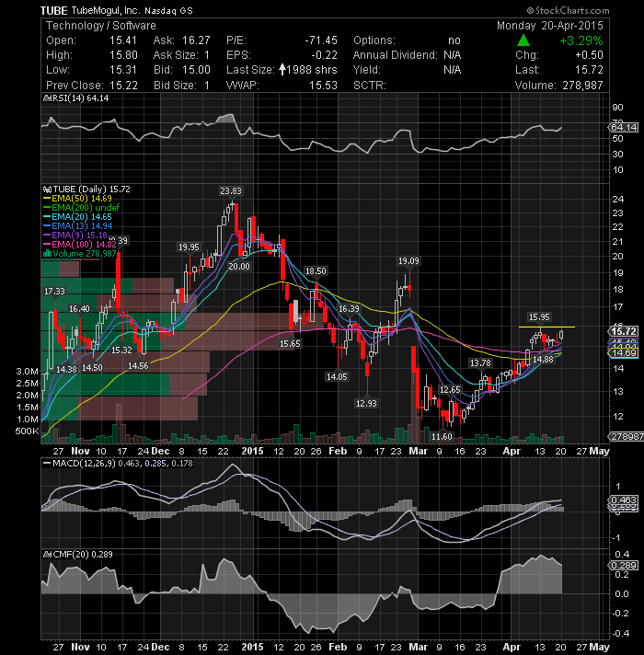Click the Bid value 15.00
Image resolution: width=644 pixels, height=655 pixels.
tap(196, 70)
